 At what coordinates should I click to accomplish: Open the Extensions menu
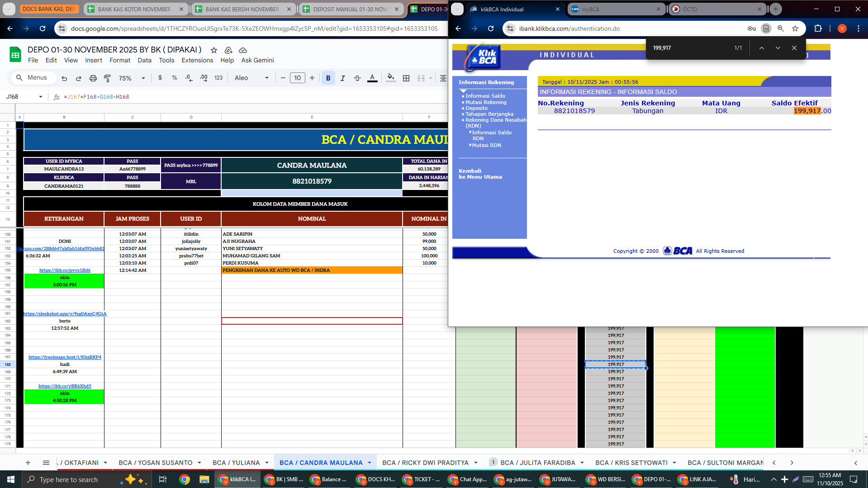click(x=197, y=60)
